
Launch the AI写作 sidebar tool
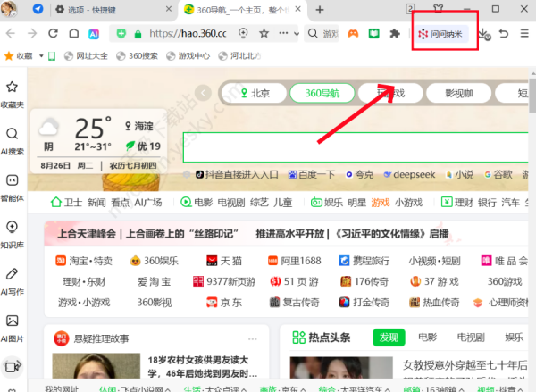point(13,279)
